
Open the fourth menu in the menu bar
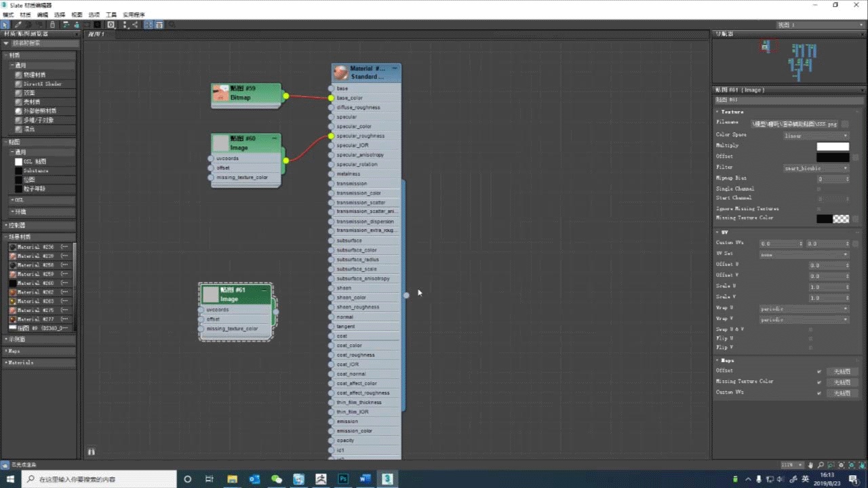60,15
